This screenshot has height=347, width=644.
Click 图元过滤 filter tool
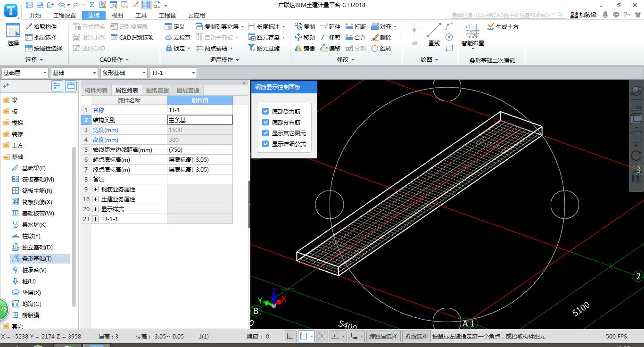(x=264, y=49)
